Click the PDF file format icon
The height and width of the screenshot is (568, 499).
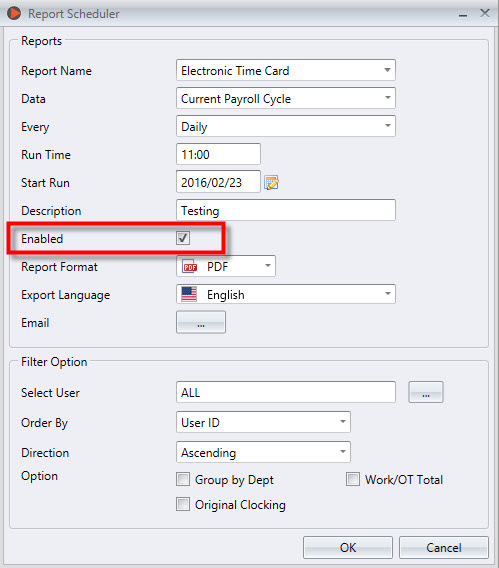(x=189, y=266)
